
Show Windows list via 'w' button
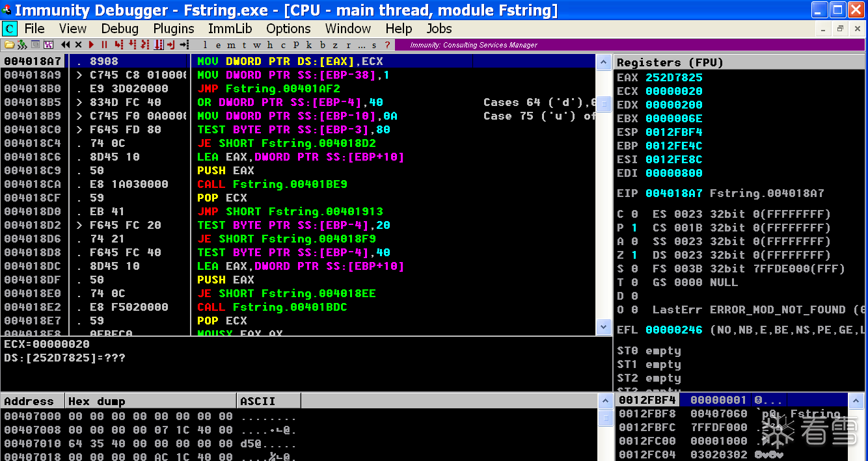[257, 45]
